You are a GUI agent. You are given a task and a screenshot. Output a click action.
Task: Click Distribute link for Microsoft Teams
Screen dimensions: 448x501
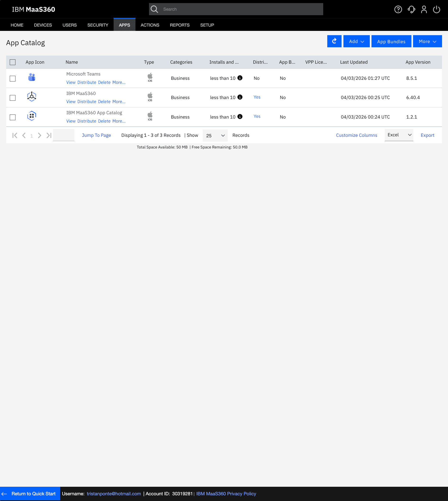point(87,82)
